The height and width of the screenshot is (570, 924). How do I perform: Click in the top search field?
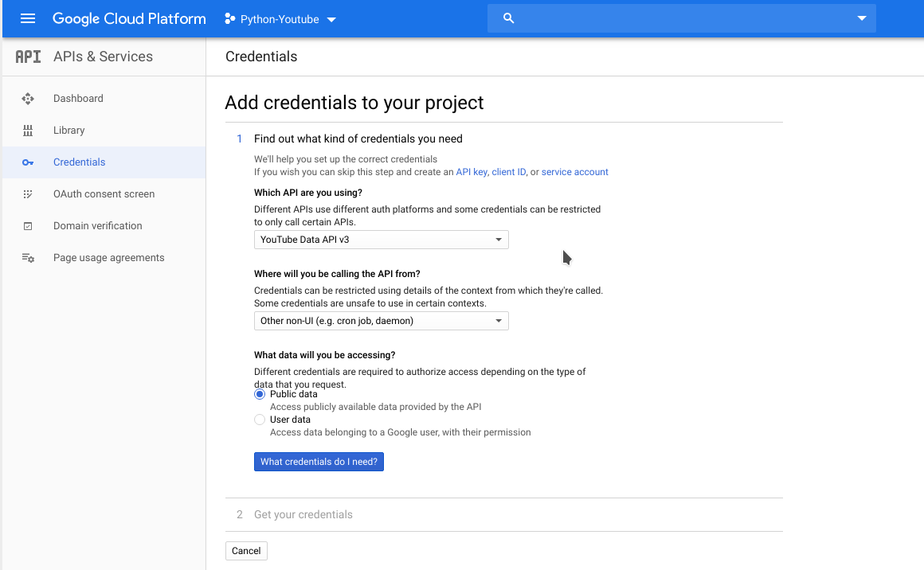pos(681,18)
